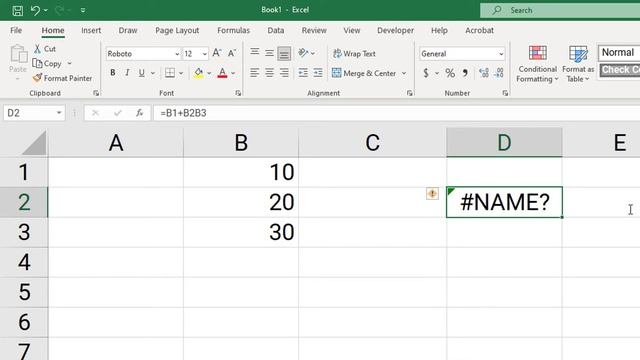
Task: Click Merge & Center button
Action: pos(364,73)
